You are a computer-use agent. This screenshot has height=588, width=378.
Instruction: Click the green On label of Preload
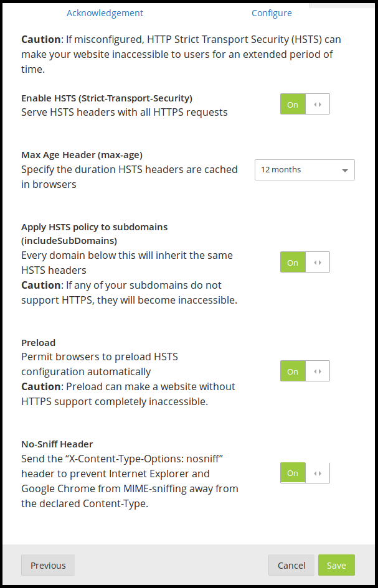[x=293, y=371]
